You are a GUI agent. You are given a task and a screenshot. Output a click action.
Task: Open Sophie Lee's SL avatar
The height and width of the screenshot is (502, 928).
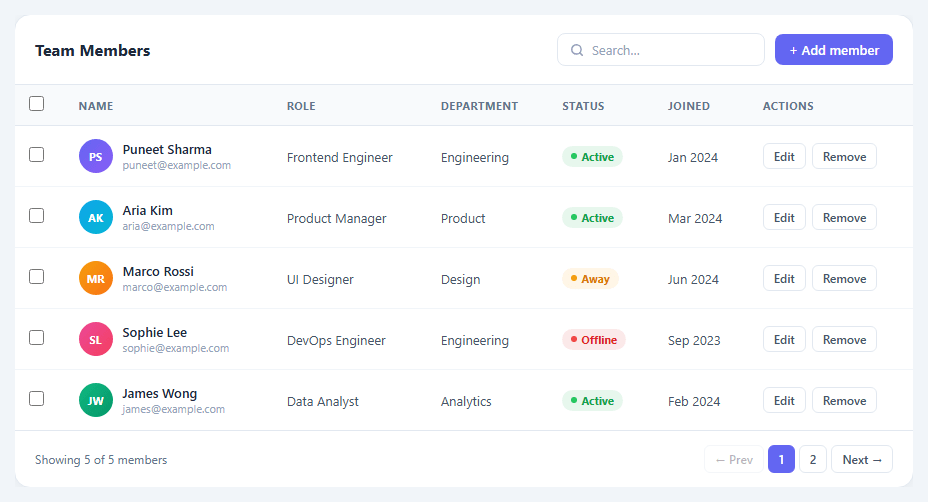point(96,339)
